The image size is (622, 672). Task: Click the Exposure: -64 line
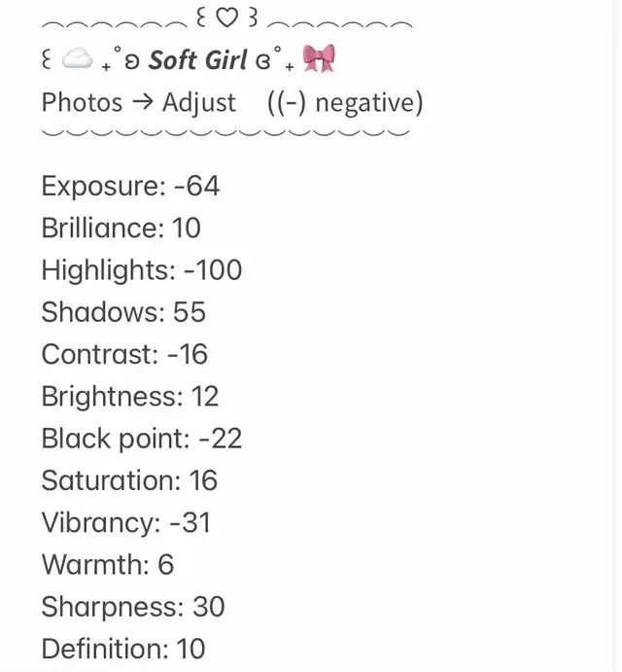(x=130, y=186)
